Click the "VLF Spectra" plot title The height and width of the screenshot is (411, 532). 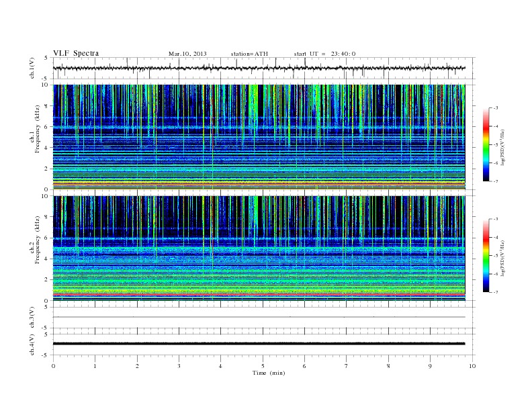click(x=76, y=53)
